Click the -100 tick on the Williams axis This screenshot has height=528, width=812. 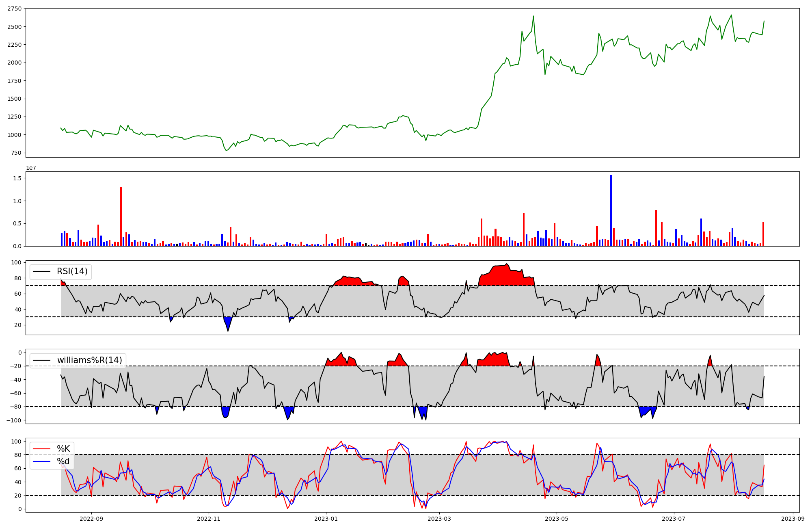13,420
